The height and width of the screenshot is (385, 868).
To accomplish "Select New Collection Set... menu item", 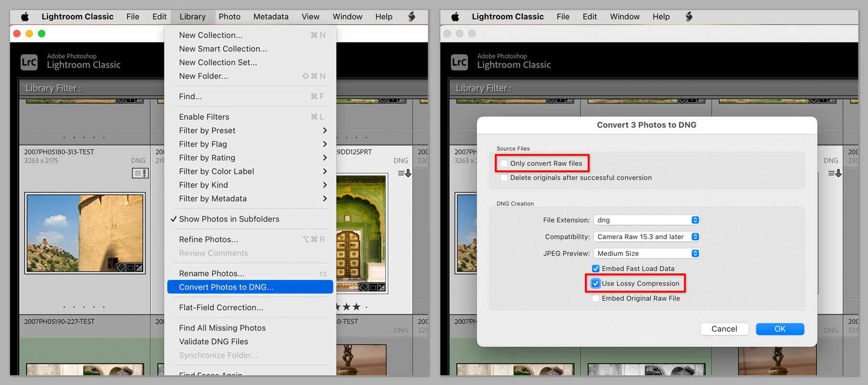I will tap(250, 63).
